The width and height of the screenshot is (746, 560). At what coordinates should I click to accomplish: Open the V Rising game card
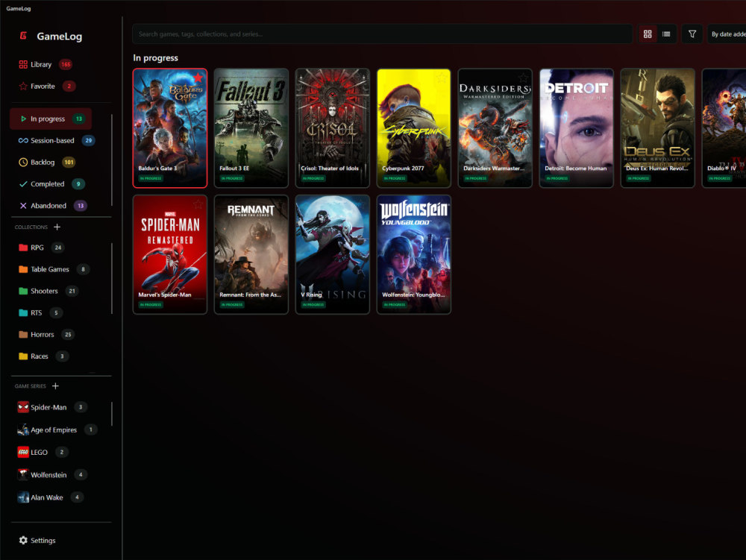333,254
